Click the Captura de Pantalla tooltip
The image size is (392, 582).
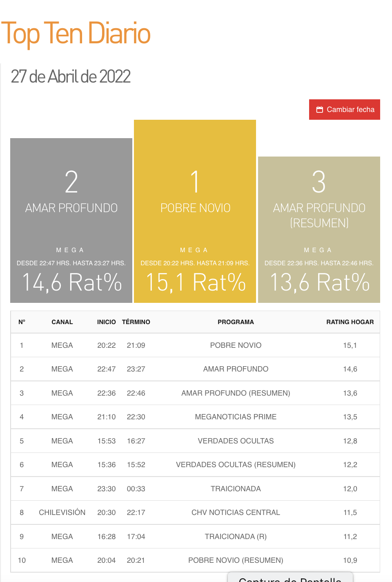pos(290,578)
